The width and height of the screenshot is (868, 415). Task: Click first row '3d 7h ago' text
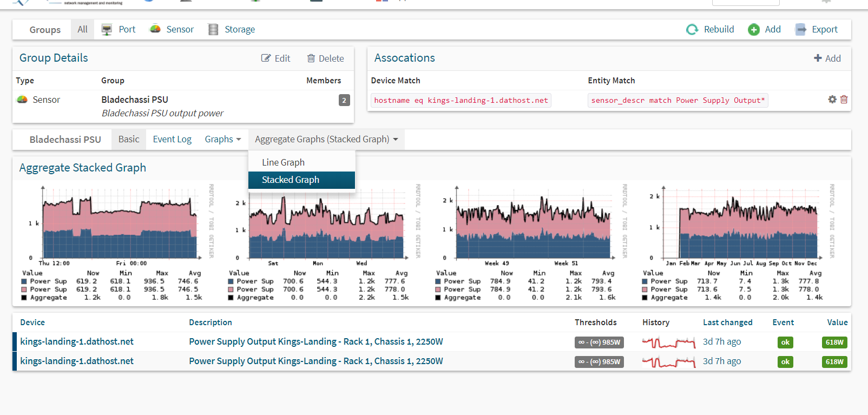pyautogui.click(x=722, y=341)
